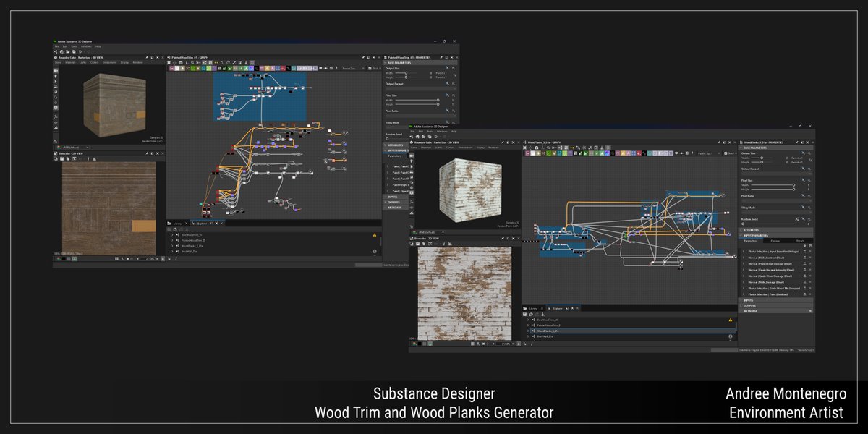Click the info icon in left window 2D view toolbar
The width and height of the screenshot is (868, 434).
pos(88,159)
